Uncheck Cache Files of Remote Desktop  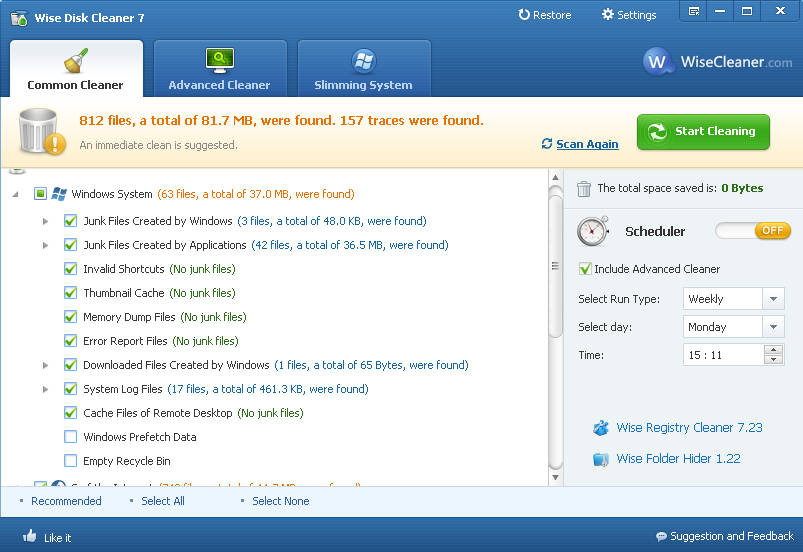coord(71,413)
